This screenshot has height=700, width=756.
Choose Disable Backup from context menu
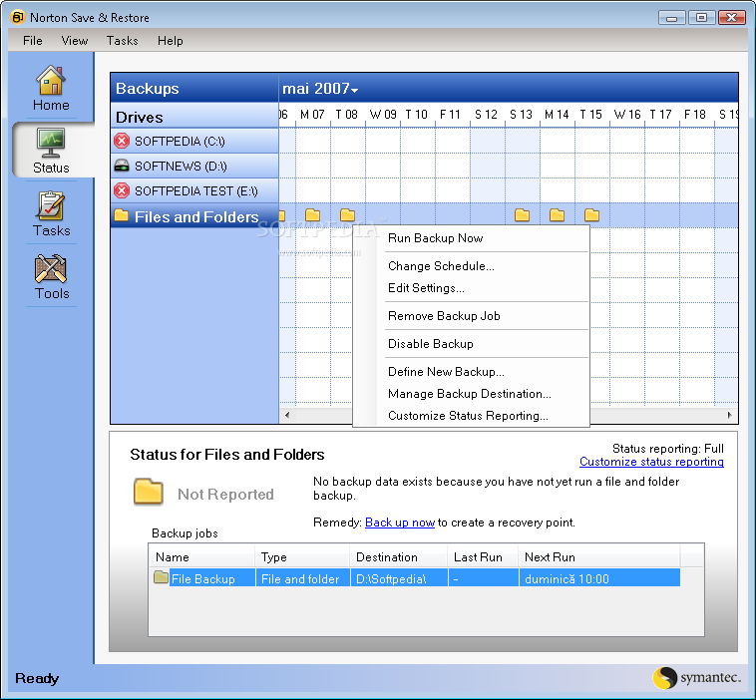click(x=471, y=344)
